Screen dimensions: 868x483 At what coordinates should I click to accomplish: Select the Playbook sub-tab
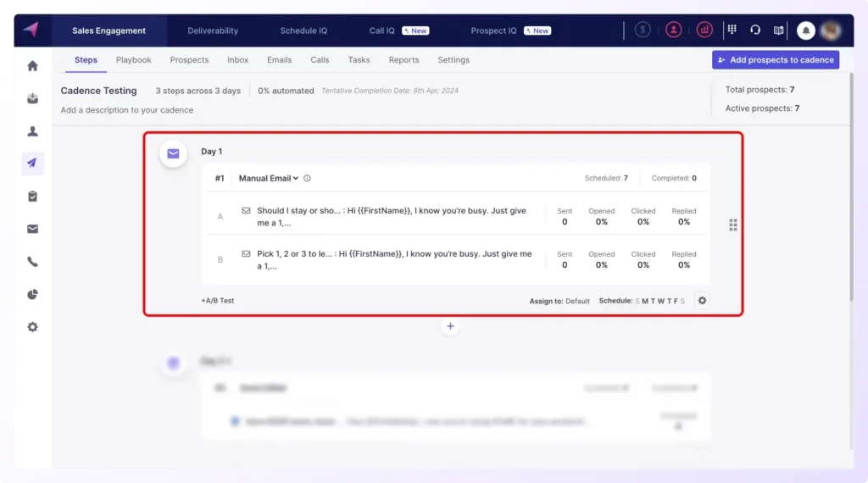[x=133, y=60]
